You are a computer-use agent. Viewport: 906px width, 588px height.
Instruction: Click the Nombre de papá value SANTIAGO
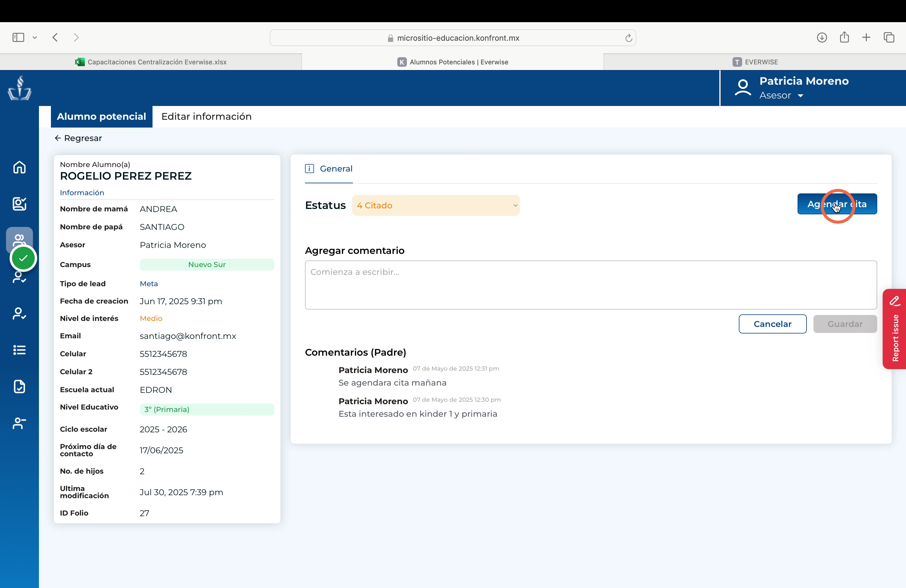(x=162, y=227)
